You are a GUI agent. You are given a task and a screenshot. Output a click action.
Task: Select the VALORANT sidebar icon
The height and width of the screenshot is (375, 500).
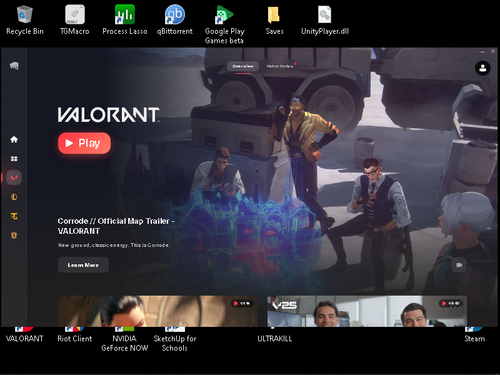[14, 178]
